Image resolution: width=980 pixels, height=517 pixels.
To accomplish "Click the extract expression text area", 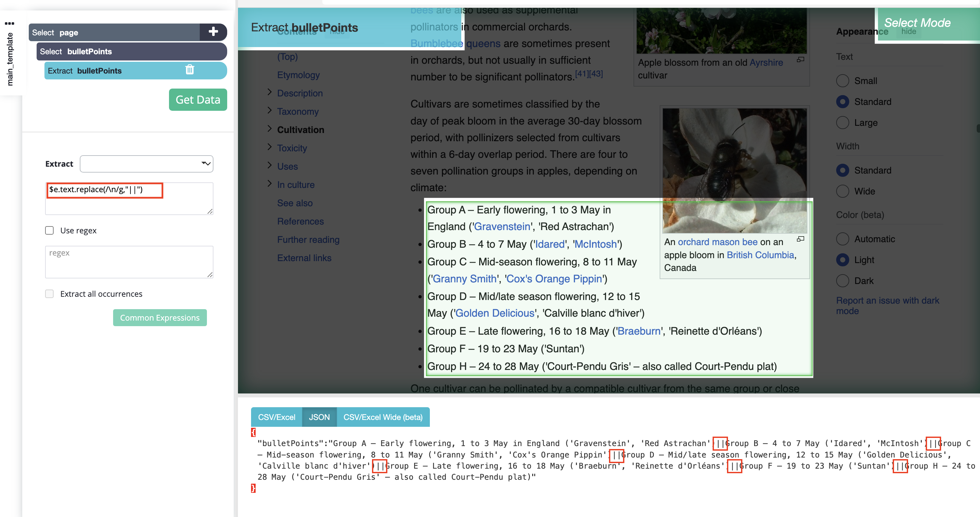I will [129, 199].
